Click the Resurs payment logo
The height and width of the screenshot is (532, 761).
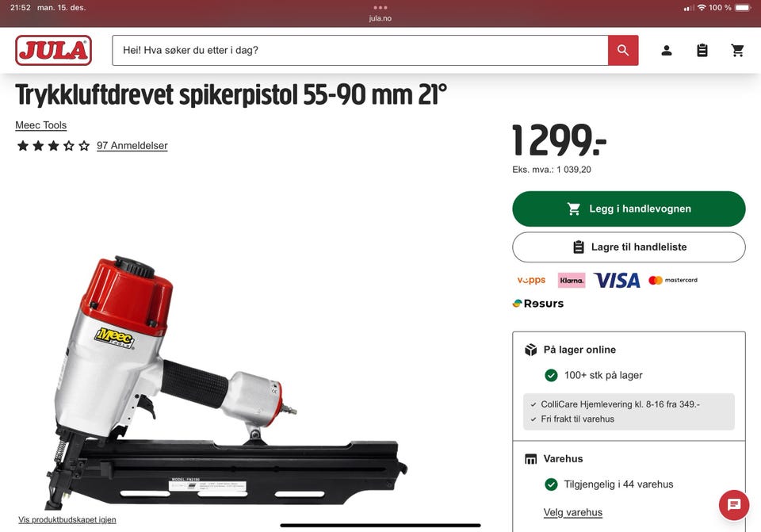coord(538,304)
